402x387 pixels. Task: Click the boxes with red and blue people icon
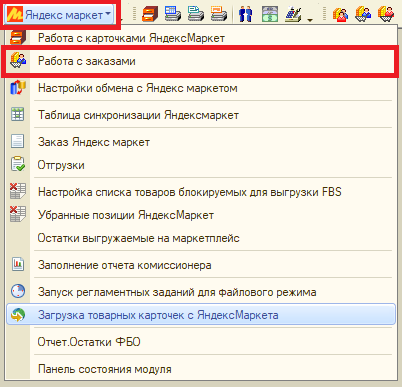[x=340, y=14]
